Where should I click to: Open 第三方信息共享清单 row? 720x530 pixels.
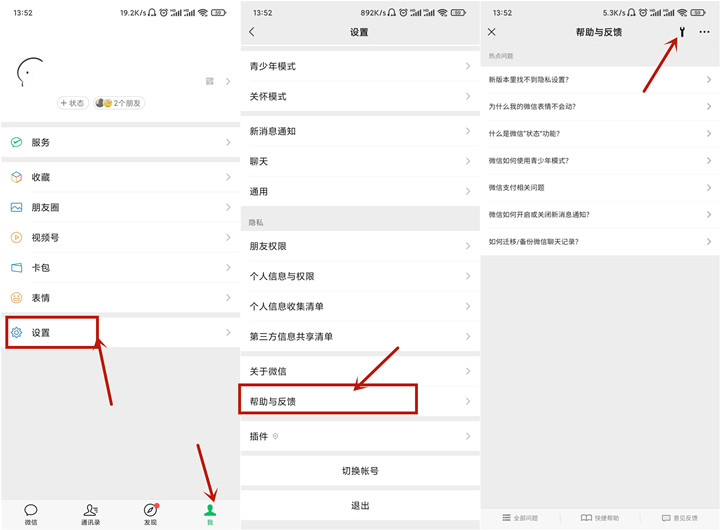tap(360, 337)
